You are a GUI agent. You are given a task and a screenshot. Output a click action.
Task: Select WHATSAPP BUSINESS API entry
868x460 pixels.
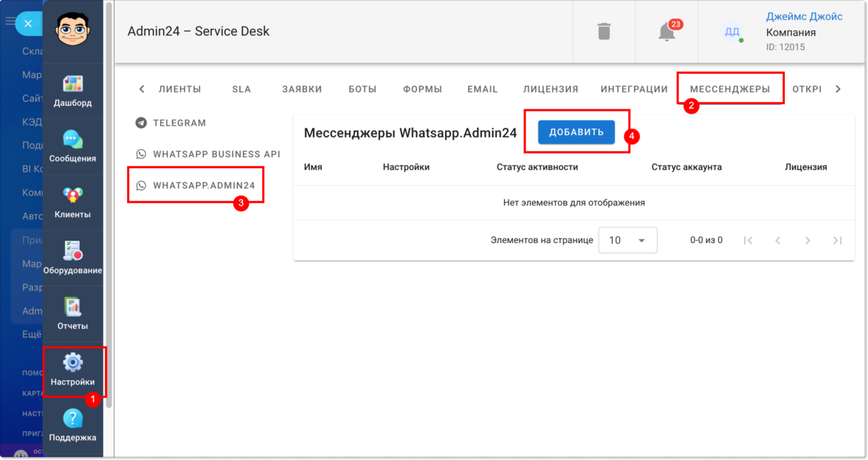coord(208,154)
